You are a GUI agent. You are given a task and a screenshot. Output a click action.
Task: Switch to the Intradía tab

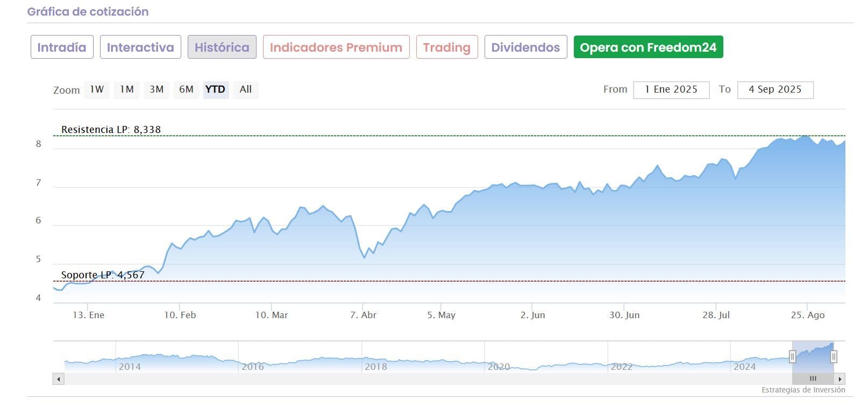62,47
